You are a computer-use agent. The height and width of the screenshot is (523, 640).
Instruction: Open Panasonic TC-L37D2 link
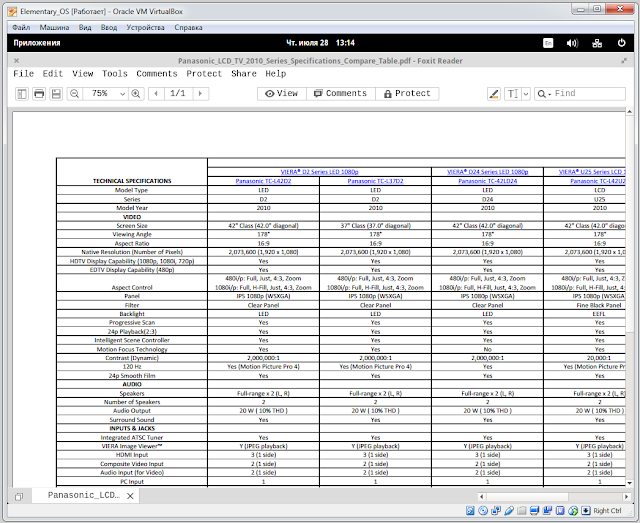click(376, 181)
